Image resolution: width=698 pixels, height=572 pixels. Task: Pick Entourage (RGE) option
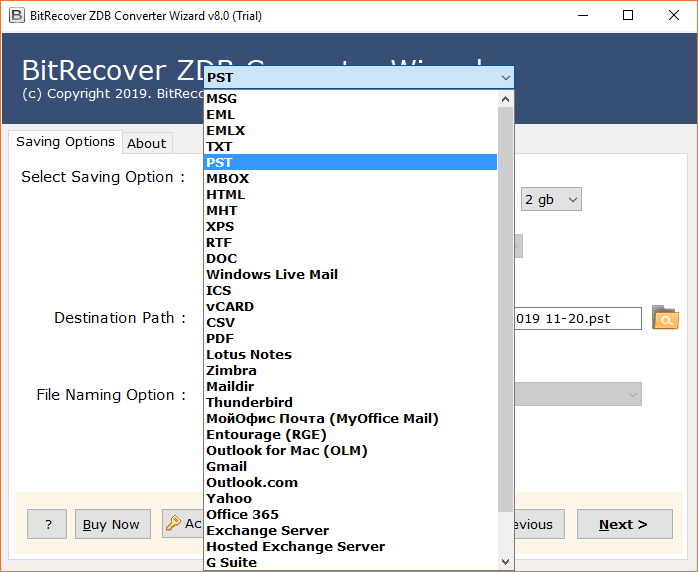tap(350, 435)
